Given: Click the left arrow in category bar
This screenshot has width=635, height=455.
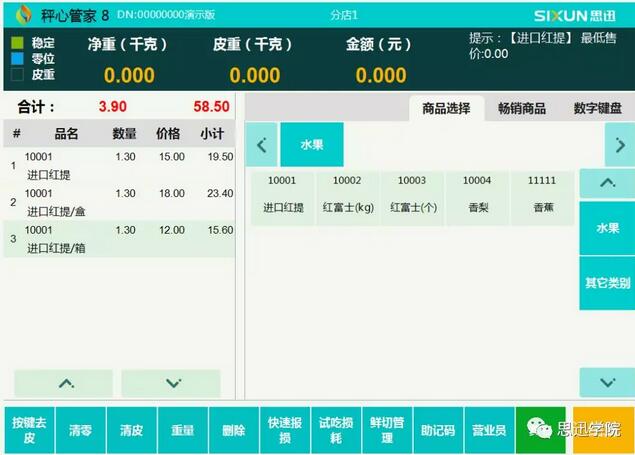Looking at the screenshot, I should click(x=261, y=145).
